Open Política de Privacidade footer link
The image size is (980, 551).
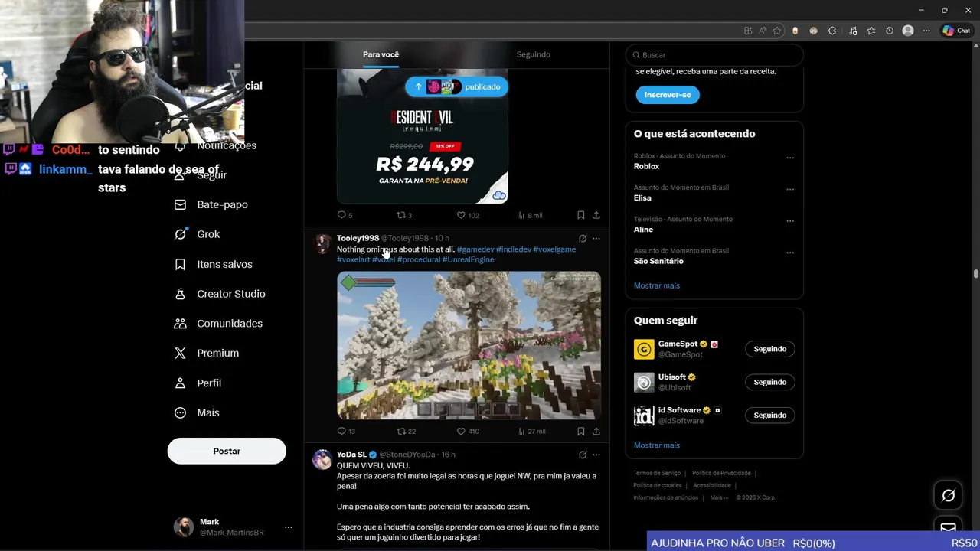coord(721,474)
